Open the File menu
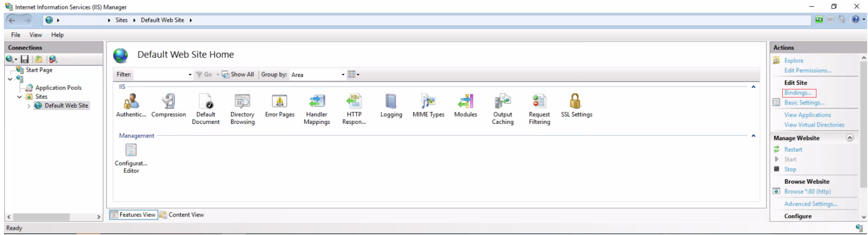The height and width of the screenshot is (235, 868). click(x=16, y=35)
